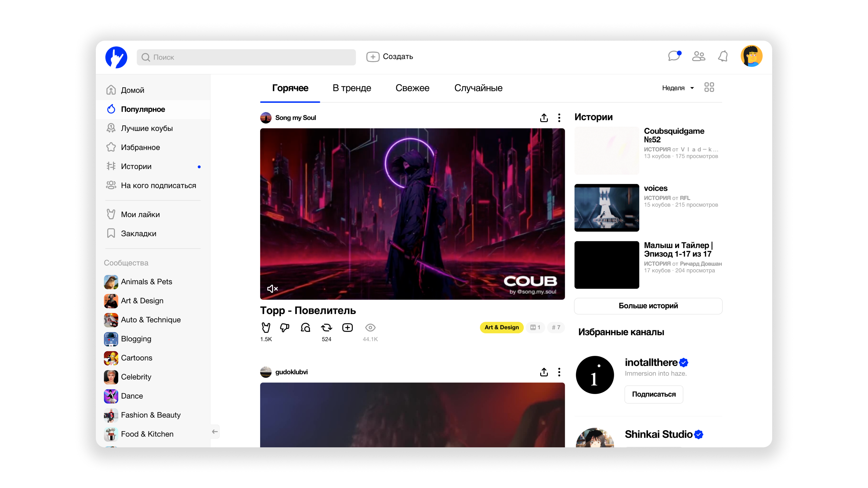The height and width of the screenshot is (488, 868).
Task: Open Закладки in sidebar
Action: point(153,233)
